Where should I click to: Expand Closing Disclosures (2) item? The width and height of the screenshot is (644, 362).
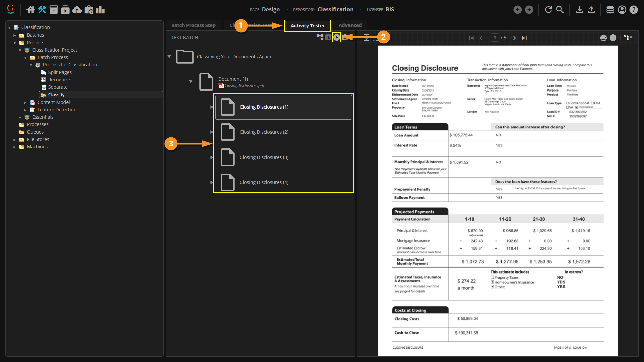coord(212,132)
